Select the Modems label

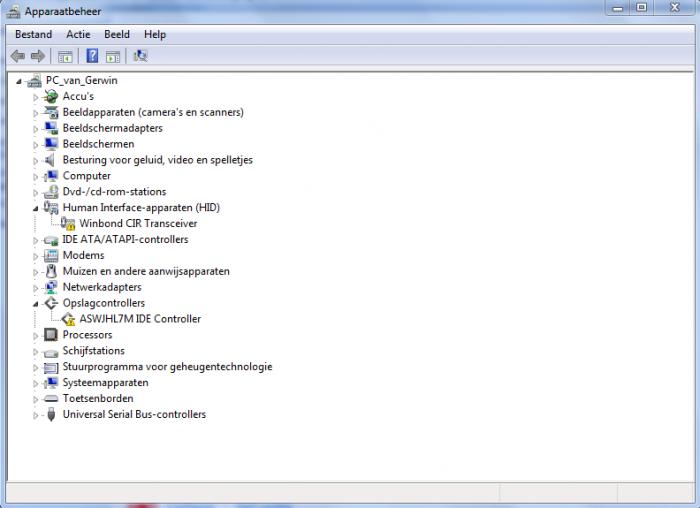[x=83, y=255]
